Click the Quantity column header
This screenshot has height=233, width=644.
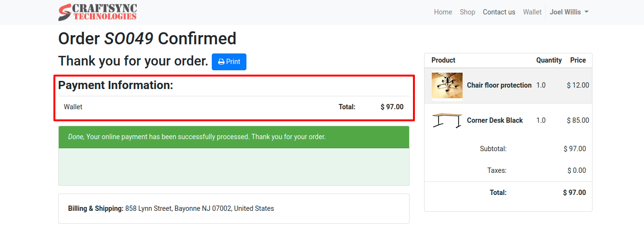[549, 60]
